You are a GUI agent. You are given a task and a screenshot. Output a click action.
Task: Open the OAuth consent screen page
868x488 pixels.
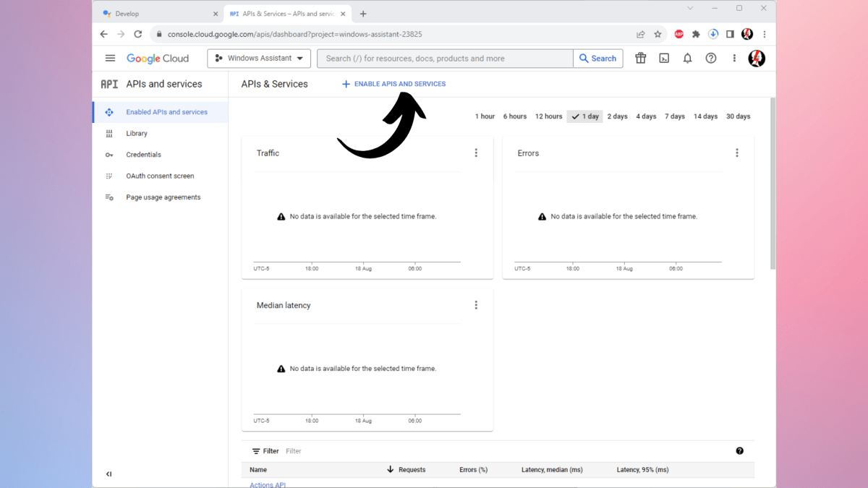coord(161,176)
